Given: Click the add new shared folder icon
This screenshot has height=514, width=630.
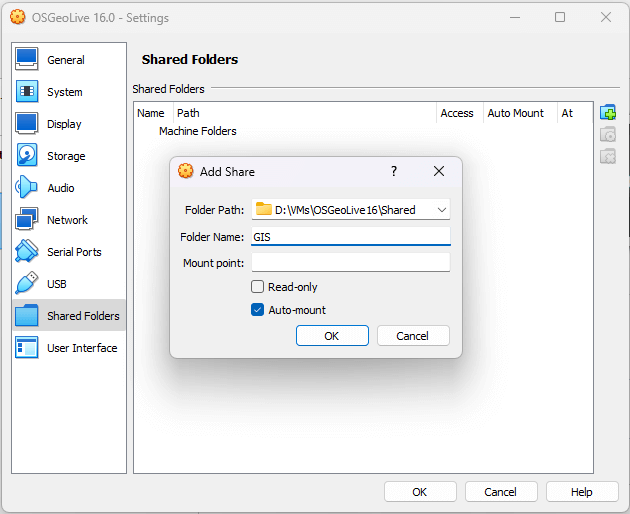Looking at the screenshot, I should coord(608,113).
